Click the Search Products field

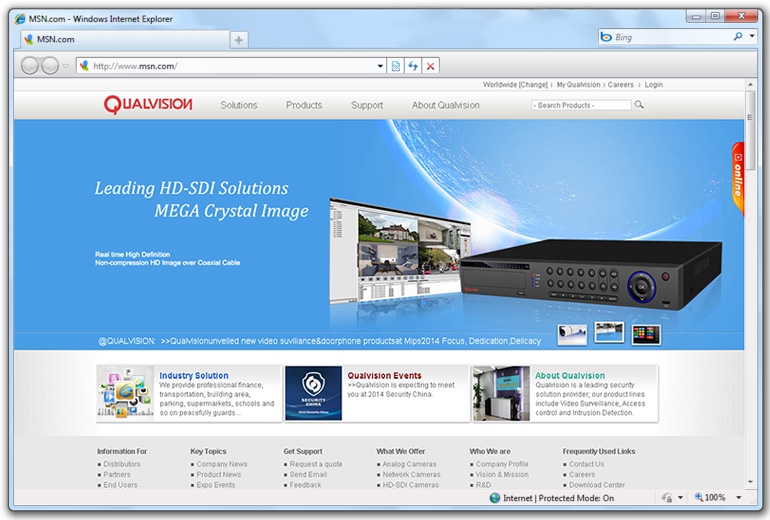pyautogui.click(x=581, y=105)
